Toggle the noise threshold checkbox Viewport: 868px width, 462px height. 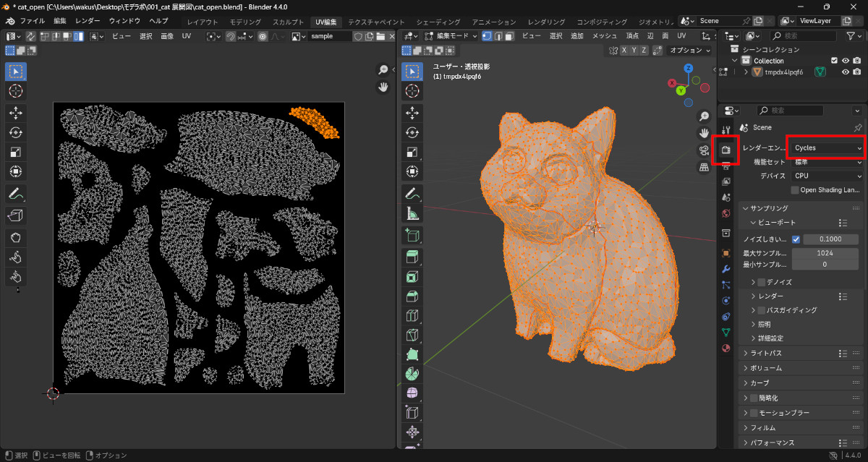[796, 239]
